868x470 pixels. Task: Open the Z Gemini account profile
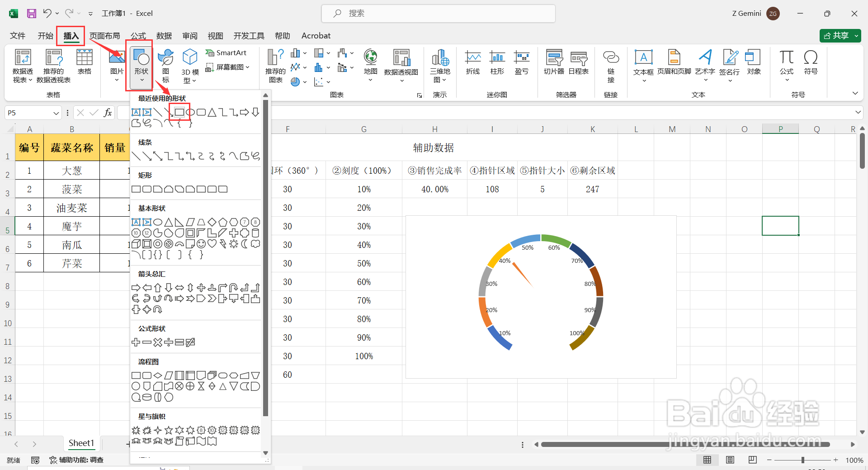click(x=756, y=14)
